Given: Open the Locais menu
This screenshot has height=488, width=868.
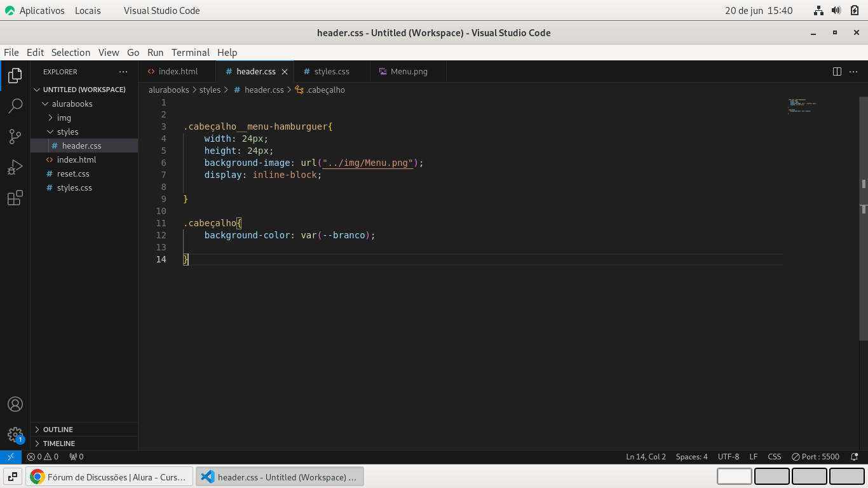Looking at the screenshot, I should tap(88, 10).
